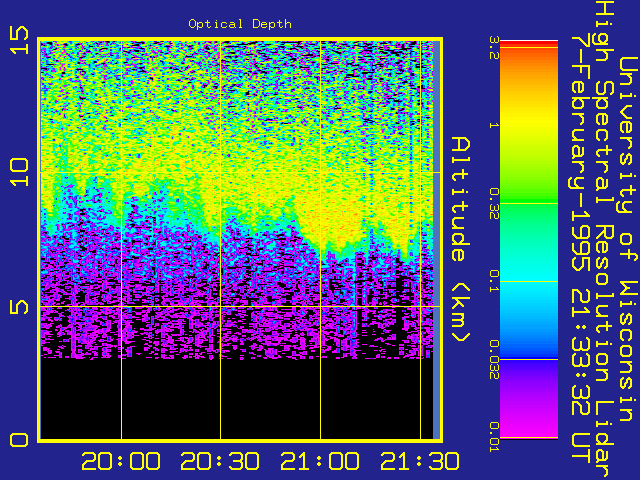Select the 5 km altitude axis label
Image resolution: width=640 pixels, height=480 pixels.
(20, 307)
